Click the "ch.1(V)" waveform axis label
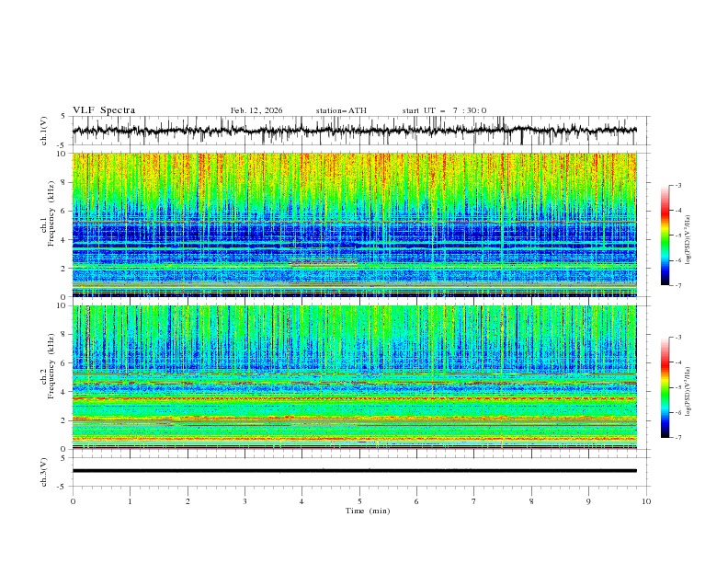This screenshot has height=563, width=728. click(x=44, y=131)
